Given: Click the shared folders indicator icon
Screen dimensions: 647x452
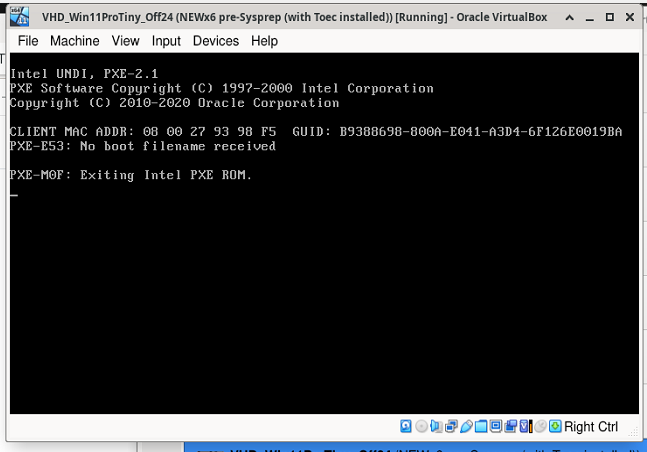Looking at the screenshot, I should tap(481, 426).
